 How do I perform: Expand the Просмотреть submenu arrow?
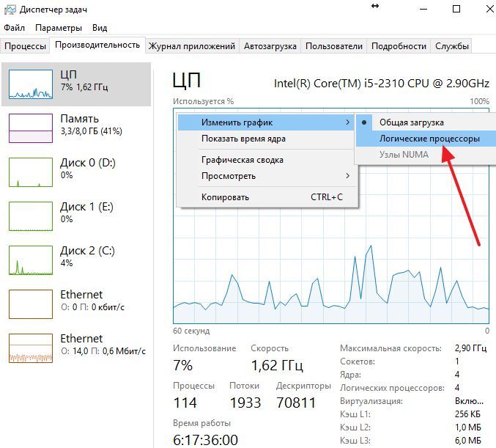[x=348, y=176]
